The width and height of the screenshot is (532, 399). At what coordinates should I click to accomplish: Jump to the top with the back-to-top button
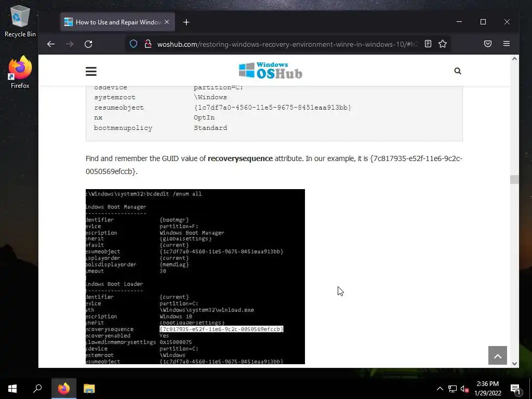pyautogui.click(x=497, y=355)
